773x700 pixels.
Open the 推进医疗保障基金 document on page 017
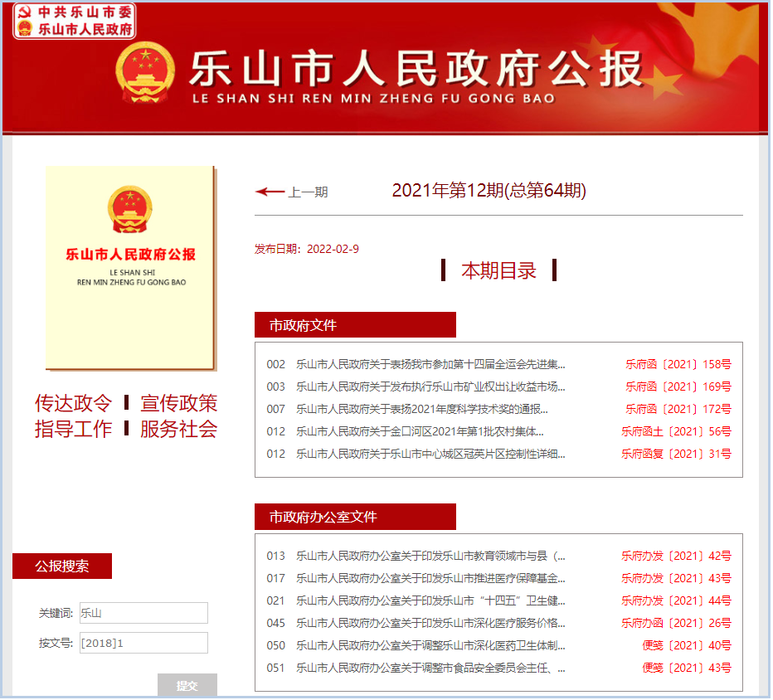tap(430, 578)
